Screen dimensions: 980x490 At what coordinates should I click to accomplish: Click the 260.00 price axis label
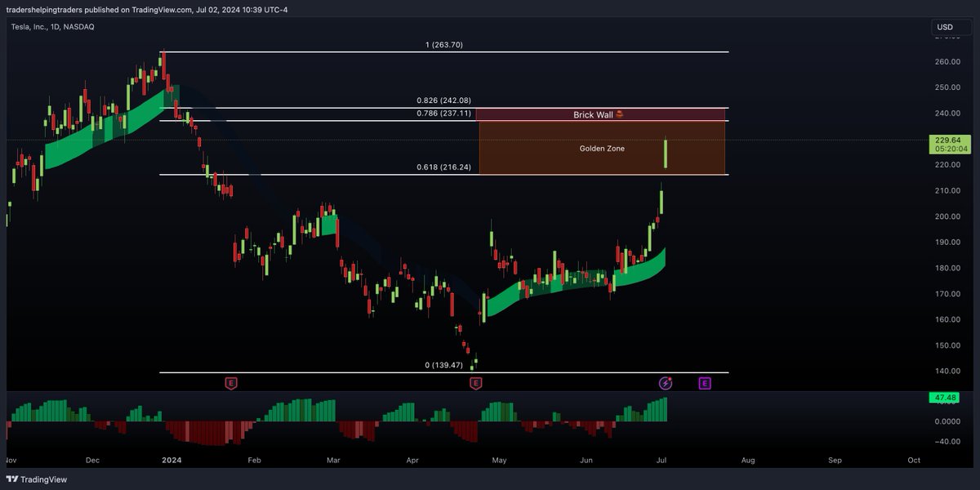(x=948, y=62)
